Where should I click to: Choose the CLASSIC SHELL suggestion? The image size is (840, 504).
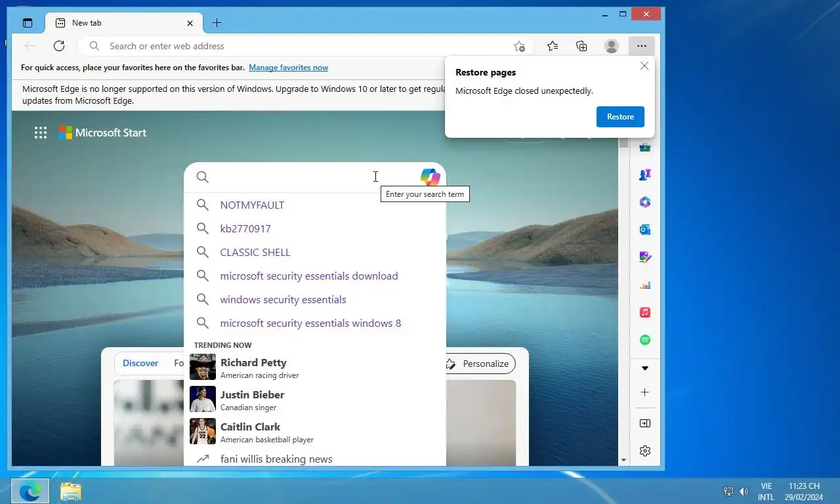click(x=315, y=252)
